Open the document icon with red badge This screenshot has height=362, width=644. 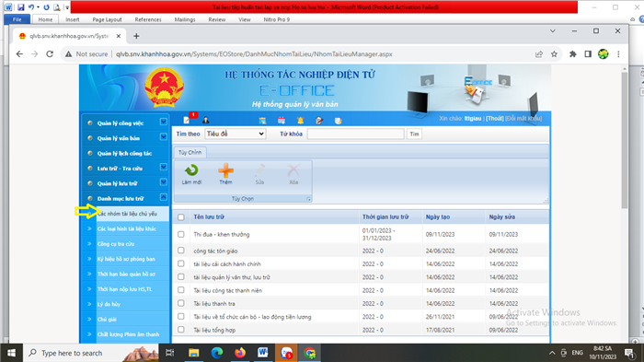(x=187, y=120)
